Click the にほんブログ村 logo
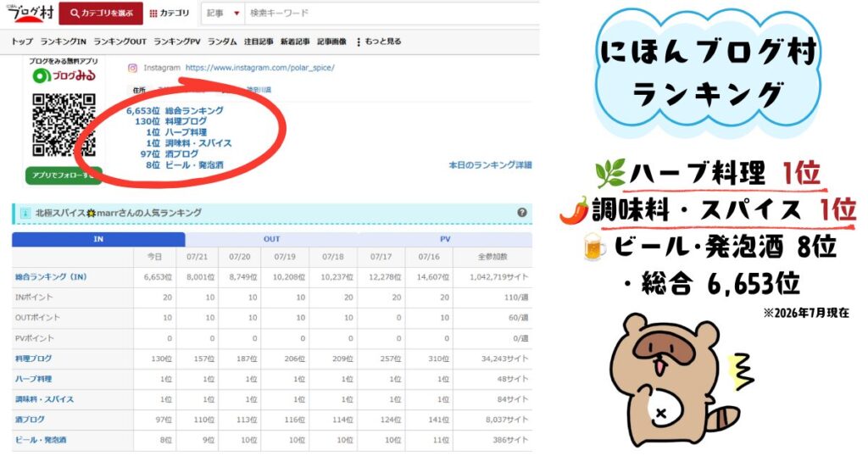The width and height of the screenshot is (868, 456). click(x=31, y=13)
